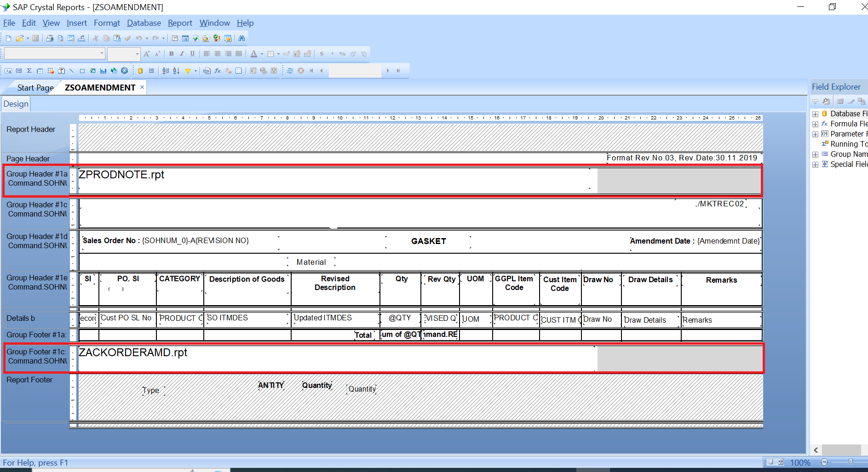
Task: Click the Open file folder icon
Action: (19, 38)
